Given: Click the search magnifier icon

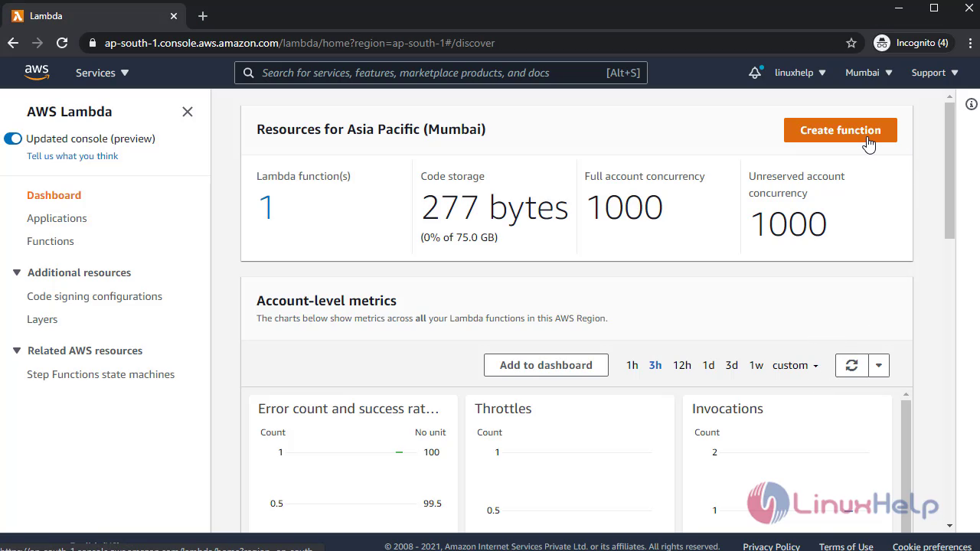Looking at the screenshot, I should click(248, 73).
